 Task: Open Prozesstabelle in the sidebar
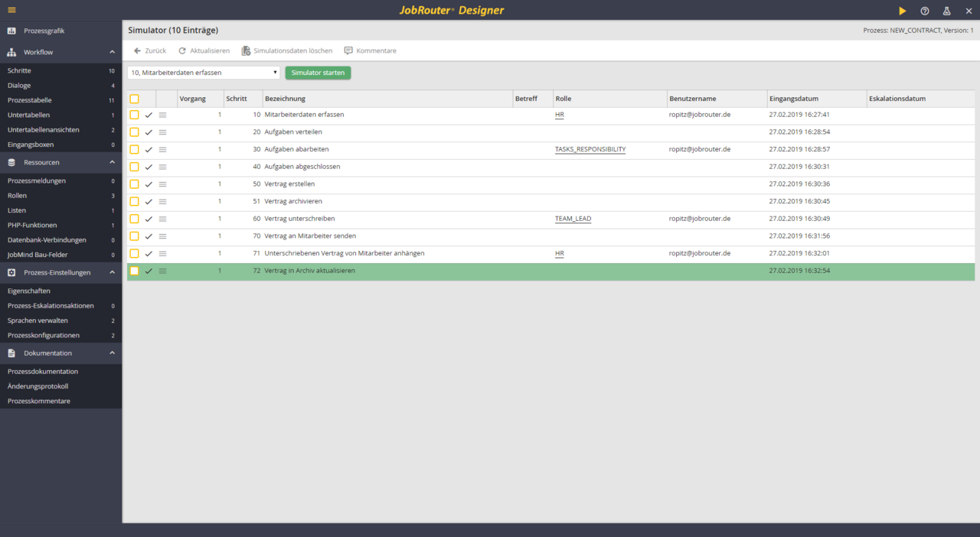tap(30, 100)
